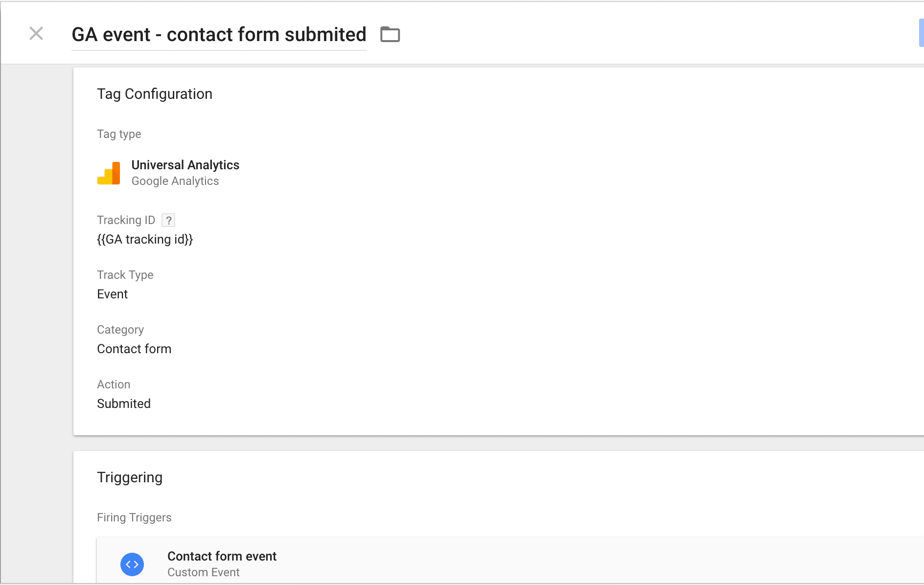Click the Google Analytics subtitle text
This screenshot has width=924, height=585.
175,181
